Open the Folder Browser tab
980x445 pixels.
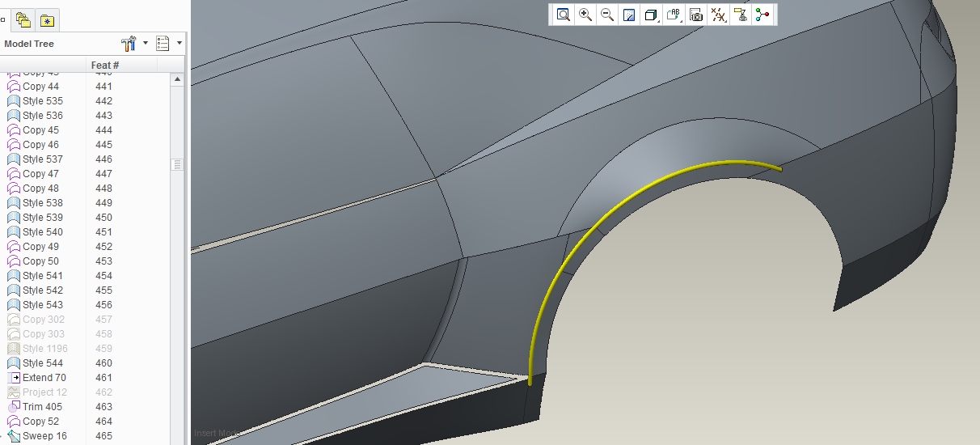23,20
